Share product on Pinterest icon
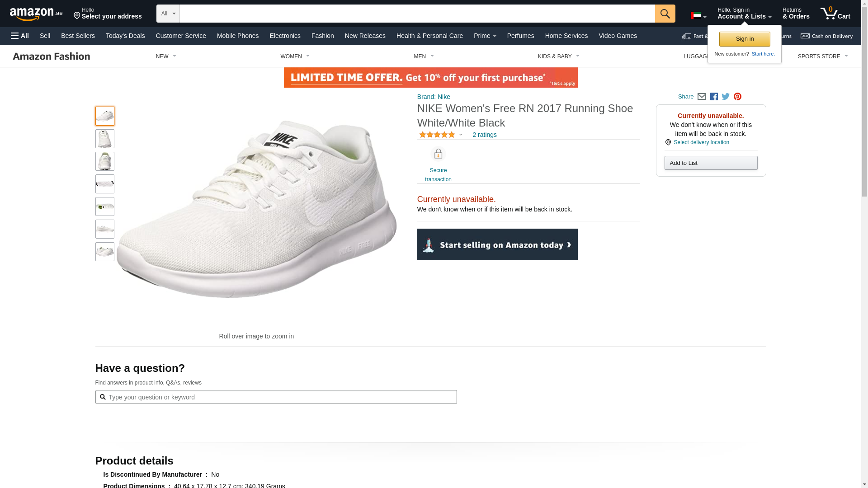This screenshot has width=868, height=488. click(737, 97)
